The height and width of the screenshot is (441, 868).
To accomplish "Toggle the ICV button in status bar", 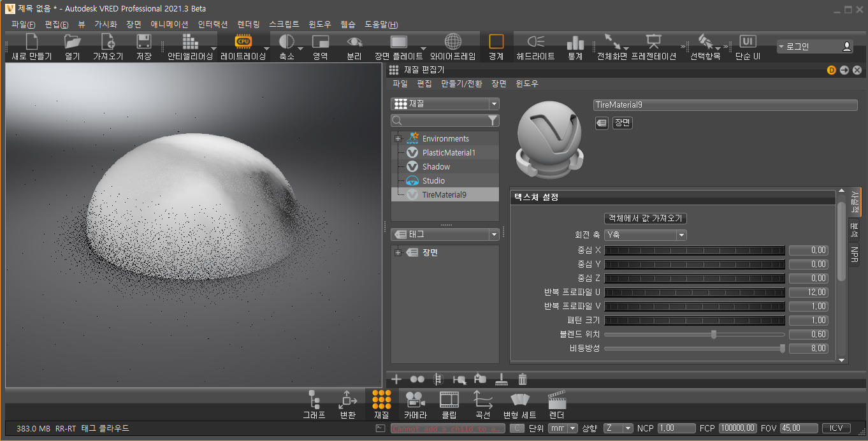I will click(x=836, y=428).
